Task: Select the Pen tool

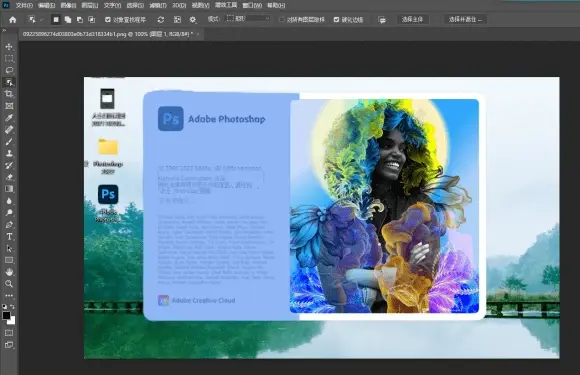Action: [9, 224]
